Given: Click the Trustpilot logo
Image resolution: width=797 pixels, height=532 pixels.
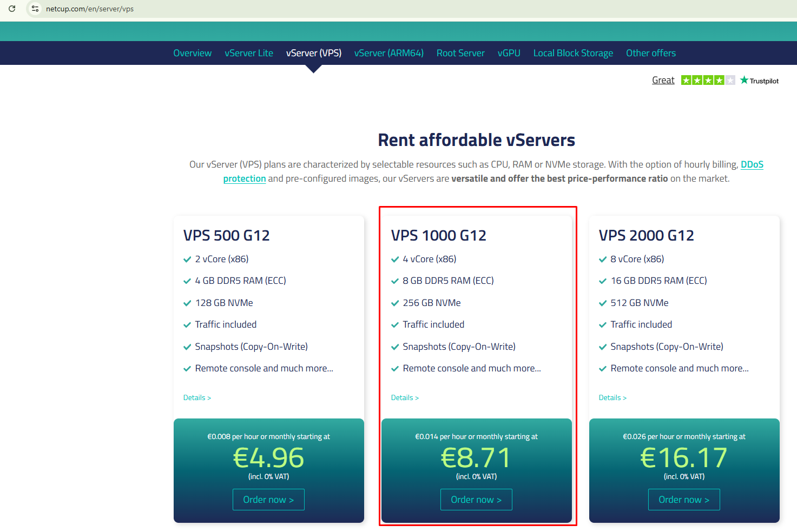Looking at the screenshot, I should [x=760, y=81].
